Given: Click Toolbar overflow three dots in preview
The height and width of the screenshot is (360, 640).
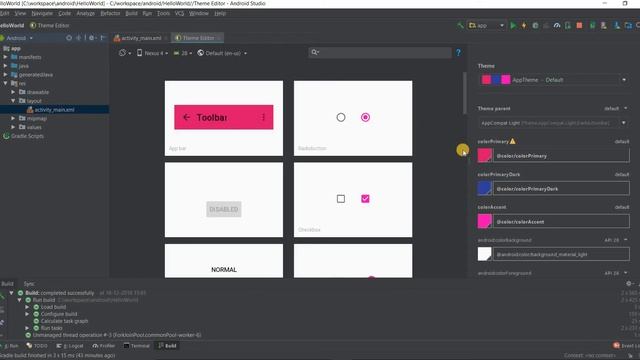Looking at the screenshot, I should point(263,117).
